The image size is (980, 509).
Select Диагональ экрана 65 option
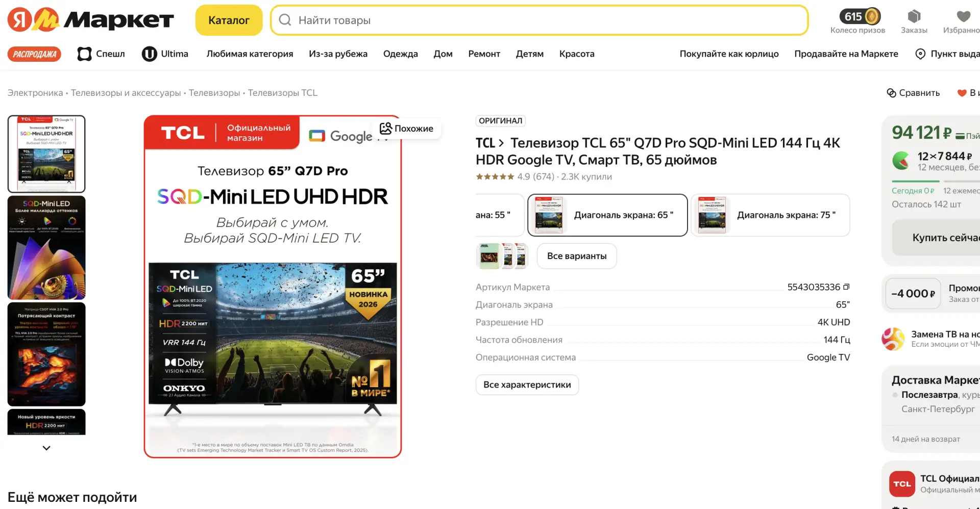click(607, 215)
